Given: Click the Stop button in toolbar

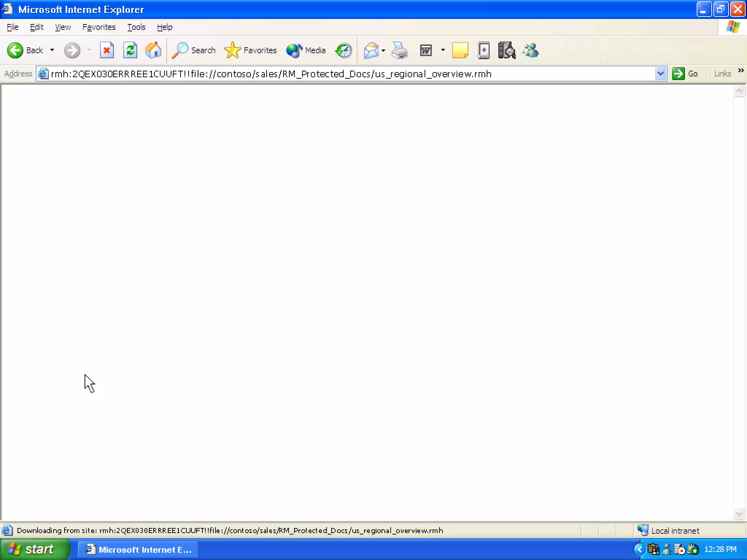Looking at the screenshot, I should (107, 50).
